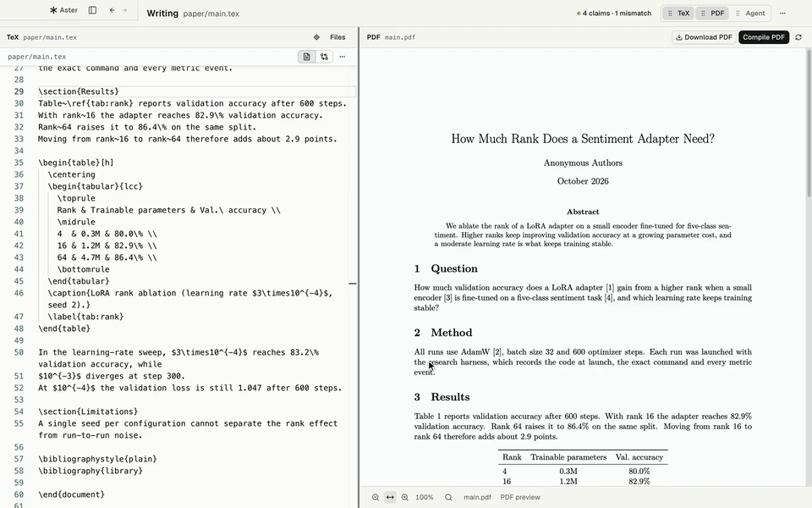Click the Agent tab drag handle
Screen dimensions: 812x508
click(738, 13)
